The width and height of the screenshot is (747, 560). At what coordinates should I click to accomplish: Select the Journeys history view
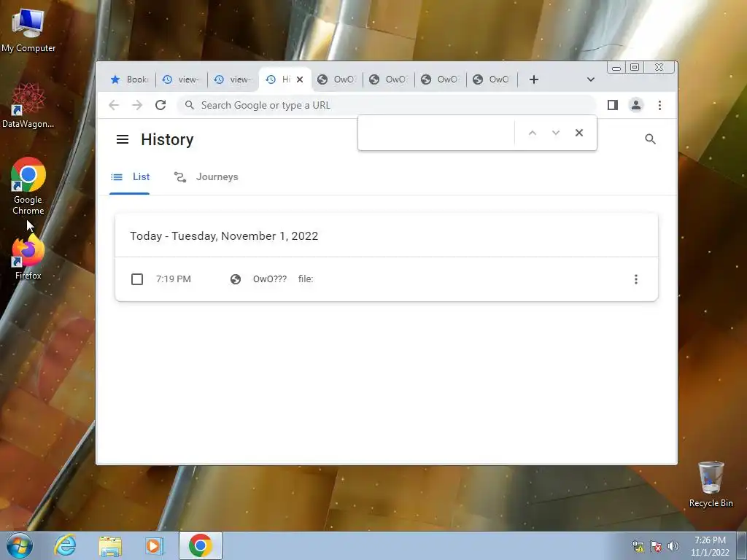click(x=206, y=176)
